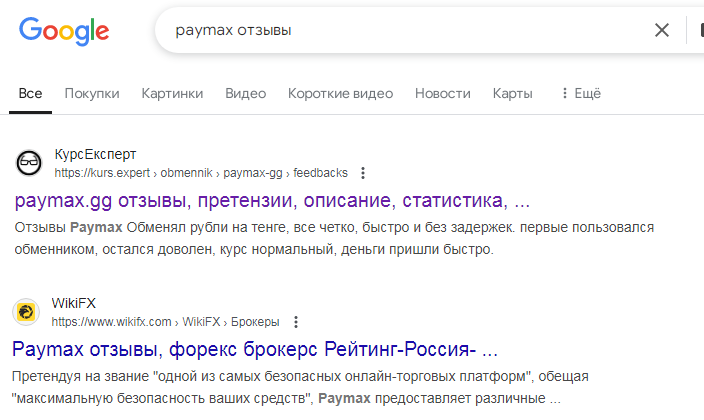Open the "Paymax отзывы, форекс брокерс" result link
Viewport: 704px width, 420px height.
(255, 349)
